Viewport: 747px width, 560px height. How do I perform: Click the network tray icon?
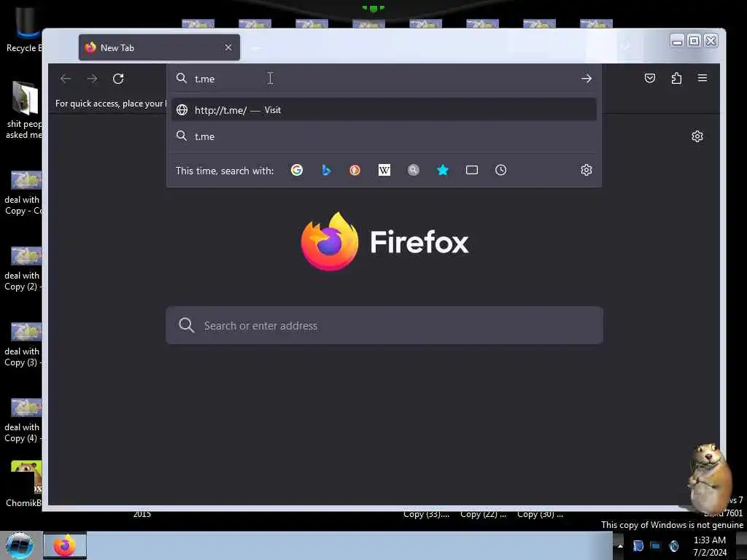coord(656,545)
